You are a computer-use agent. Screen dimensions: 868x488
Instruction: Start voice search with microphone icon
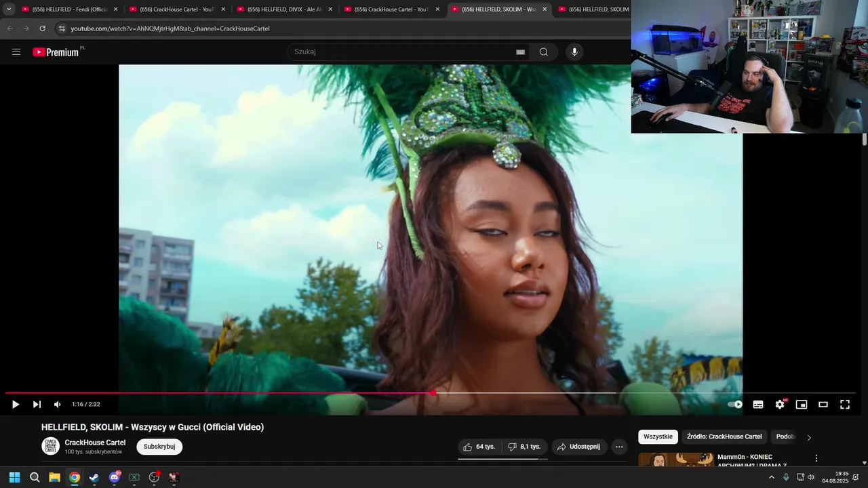tap(574, 52)
